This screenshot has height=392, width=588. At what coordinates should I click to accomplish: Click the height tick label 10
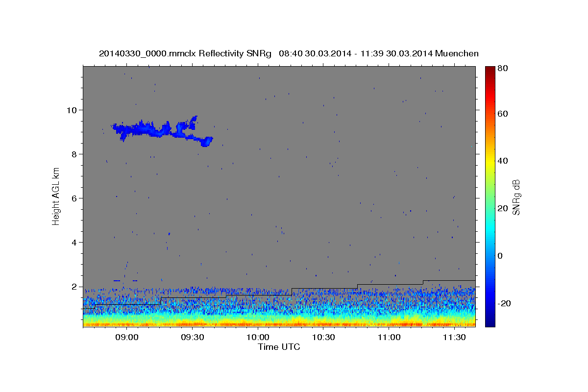[73, 110]
